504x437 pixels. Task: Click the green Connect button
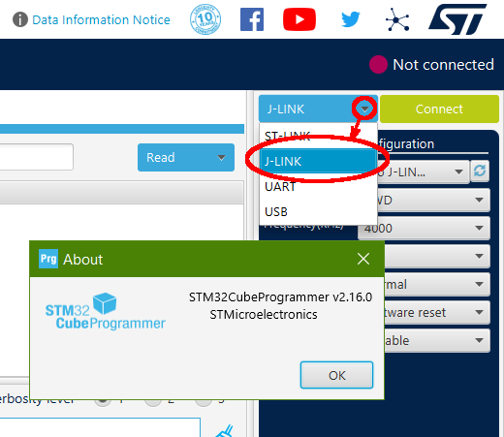(x=439, y=109)
